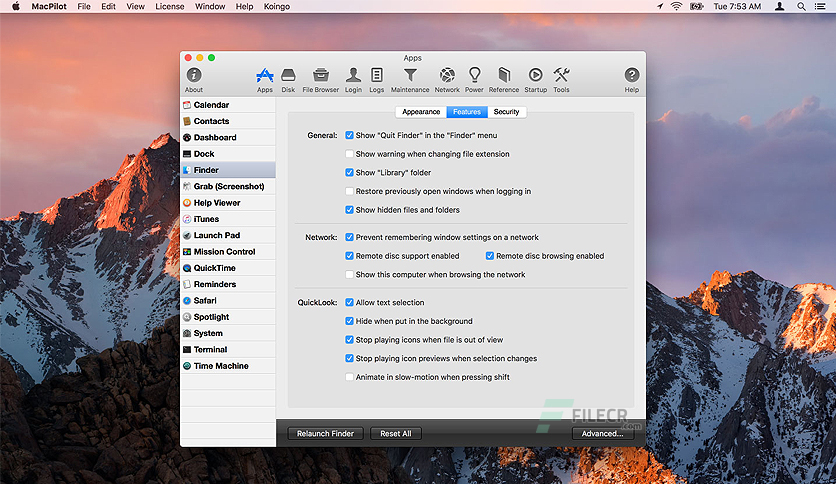836x484 pixels.
Task: Select Finder in the sidebar
Action: coord(228,170)
